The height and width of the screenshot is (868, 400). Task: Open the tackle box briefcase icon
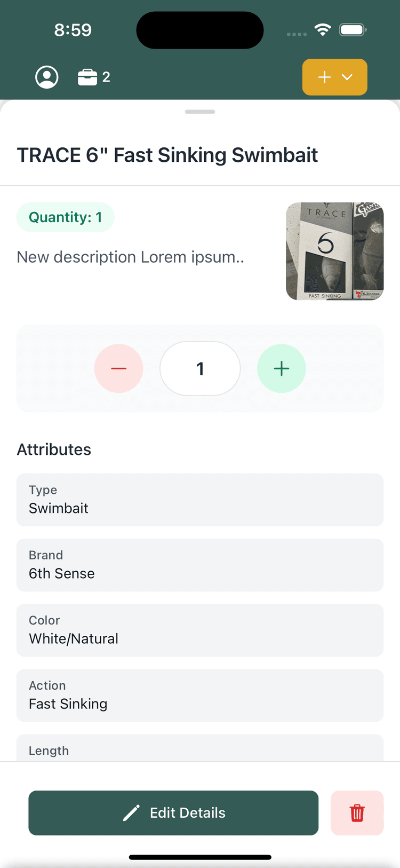(x=88, y=77)
